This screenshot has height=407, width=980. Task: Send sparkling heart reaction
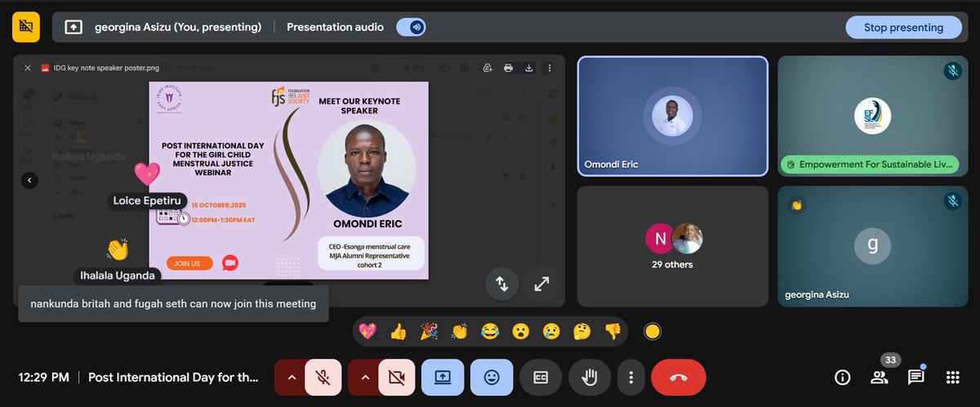pos(368,331)
